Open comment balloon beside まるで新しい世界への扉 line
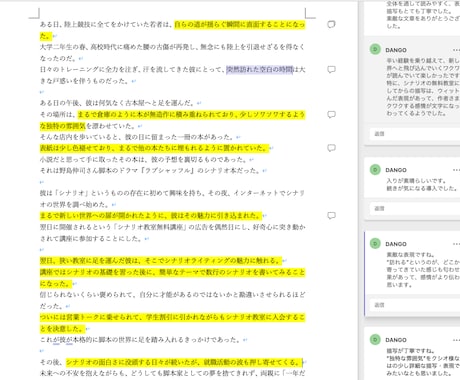The height and width of the screenshot is (380, 460). (x=331, y=215)
